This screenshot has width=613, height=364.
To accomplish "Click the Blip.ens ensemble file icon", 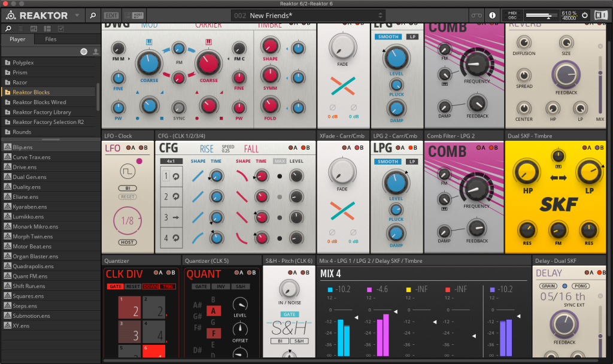I will pyautogui.click(x=7, y=147).
